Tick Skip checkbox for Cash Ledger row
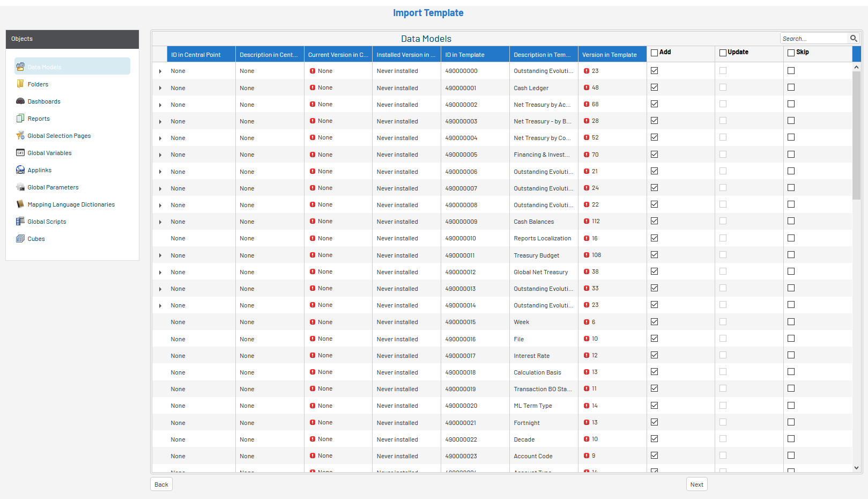 coord(791,87)
